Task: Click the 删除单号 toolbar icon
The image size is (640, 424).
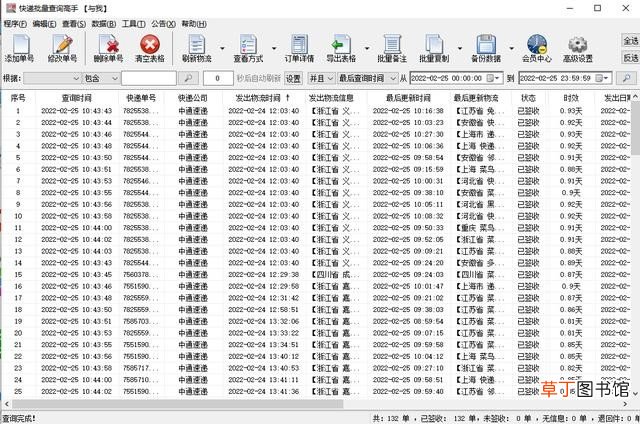Action: click(108, 48)
